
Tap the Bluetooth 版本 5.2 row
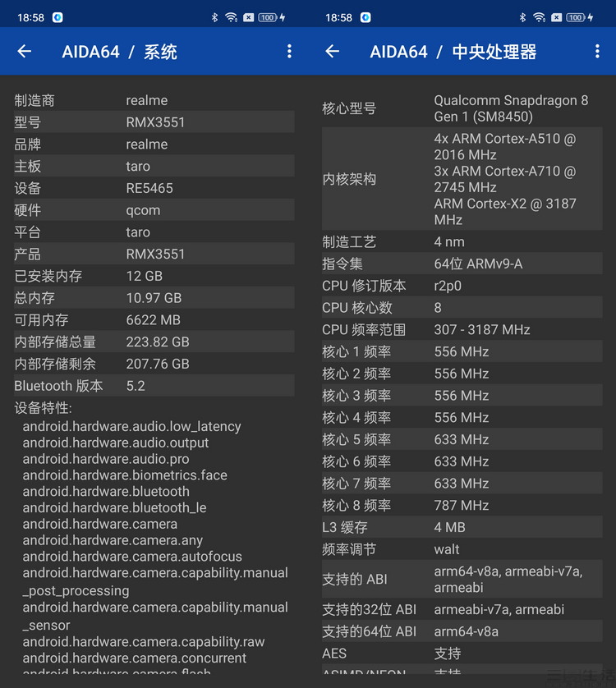(x=154, y=386)
